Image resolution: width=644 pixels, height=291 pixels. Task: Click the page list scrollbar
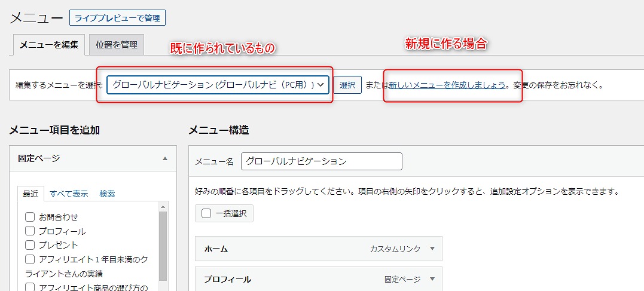[x=163, y=239]
